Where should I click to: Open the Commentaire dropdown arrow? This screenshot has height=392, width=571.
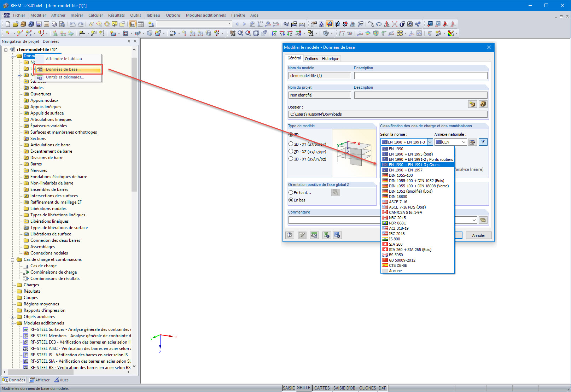474,220
